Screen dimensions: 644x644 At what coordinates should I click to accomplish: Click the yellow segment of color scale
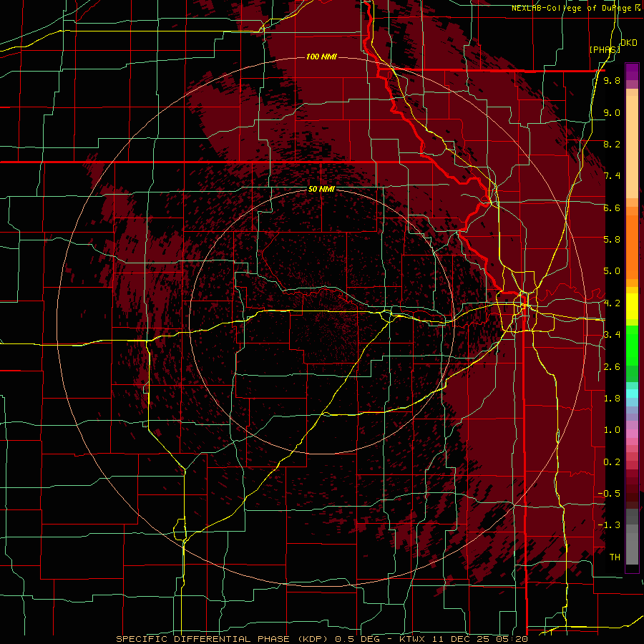coord(632,306)
